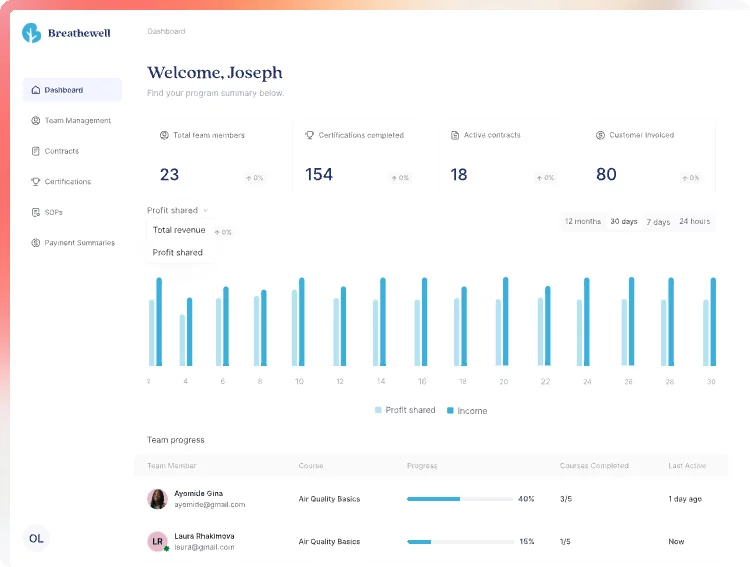The image size is (750, 567).
Task: Click the Payment Summaries dollar icon
Action: (x=36, y=243)
